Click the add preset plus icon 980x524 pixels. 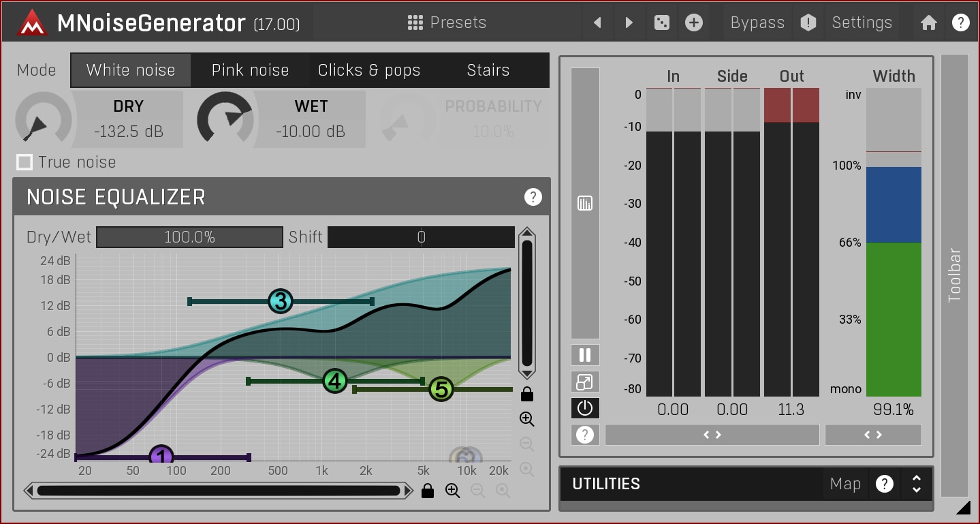[693, 22]
